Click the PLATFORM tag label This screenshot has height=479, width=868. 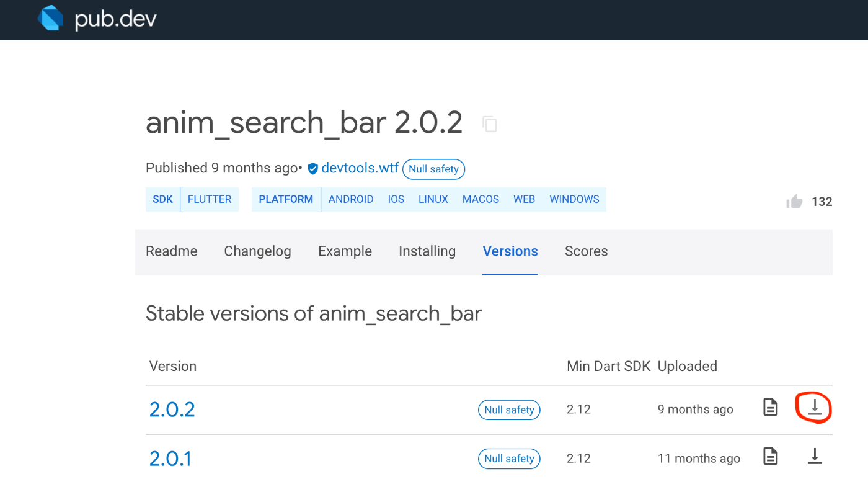(286, 199)
